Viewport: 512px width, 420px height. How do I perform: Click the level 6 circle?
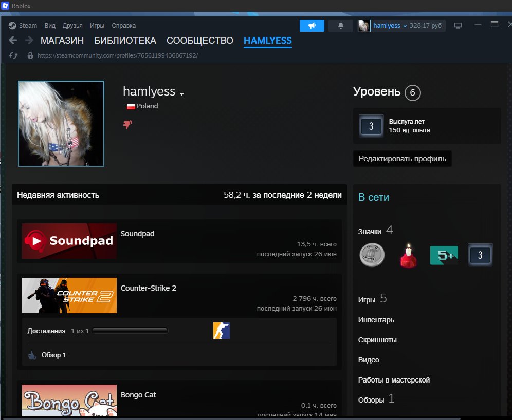click(412, 92)
